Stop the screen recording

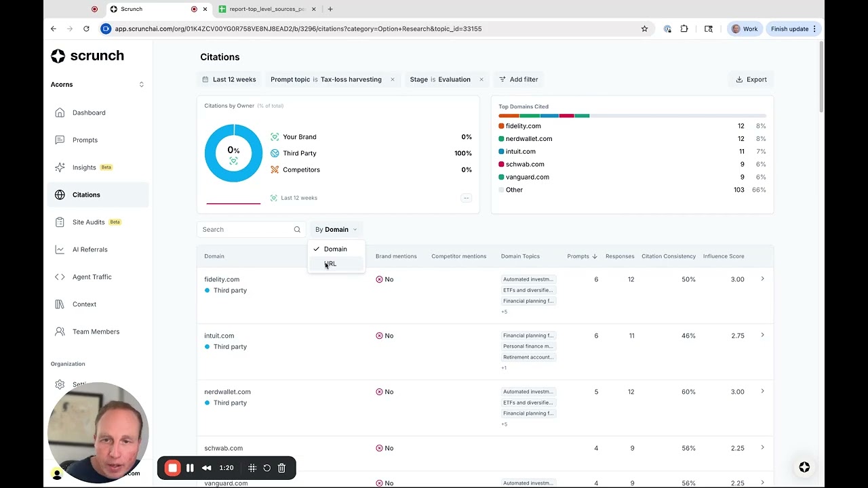(x=173, y=468)
